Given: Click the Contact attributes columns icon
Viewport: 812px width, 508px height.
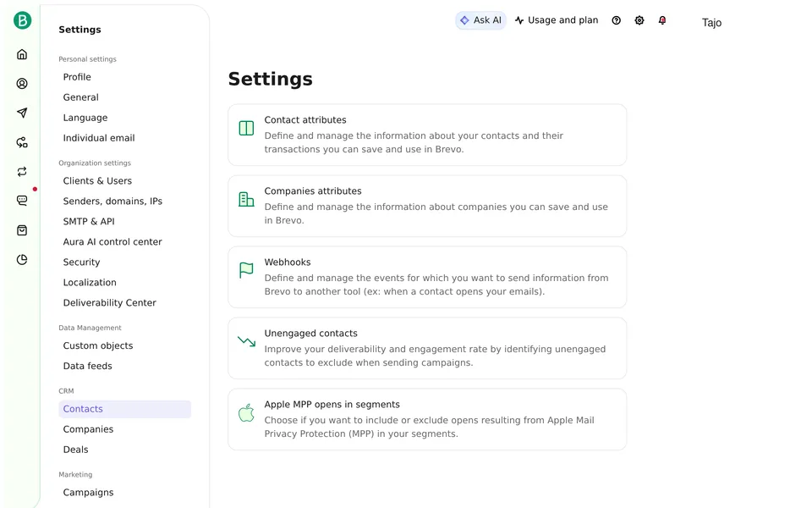Looking at the screenshot, I should click(x=246, y=128).
